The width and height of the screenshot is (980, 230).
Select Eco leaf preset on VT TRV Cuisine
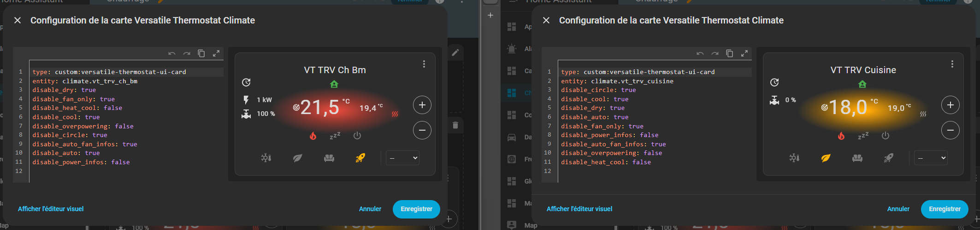826,158
